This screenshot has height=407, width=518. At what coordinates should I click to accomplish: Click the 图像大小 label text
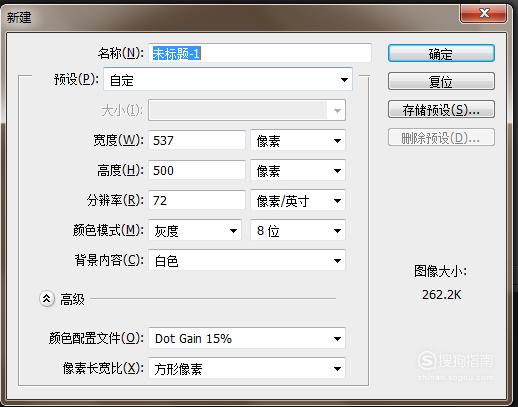point(440,271)
